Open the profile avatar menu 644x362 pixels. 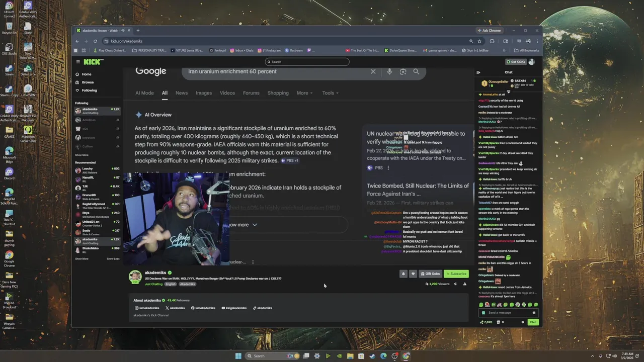[x=531, y=62]
